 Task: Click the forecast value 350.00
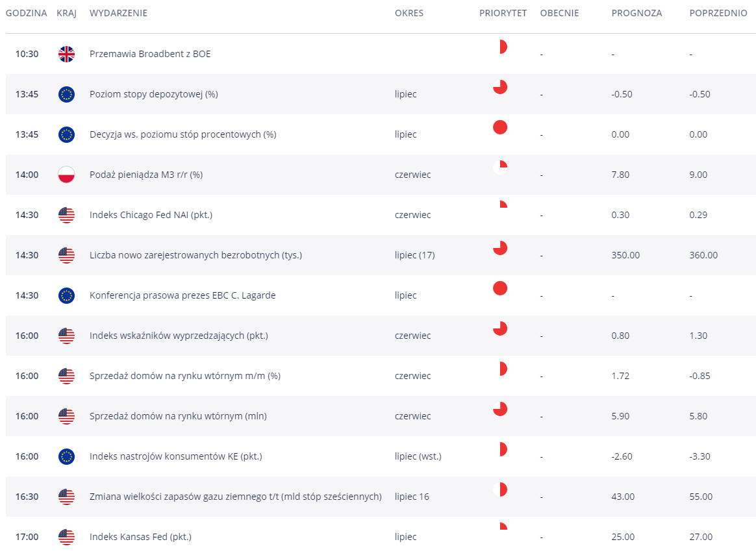click(x=626, y=255)
